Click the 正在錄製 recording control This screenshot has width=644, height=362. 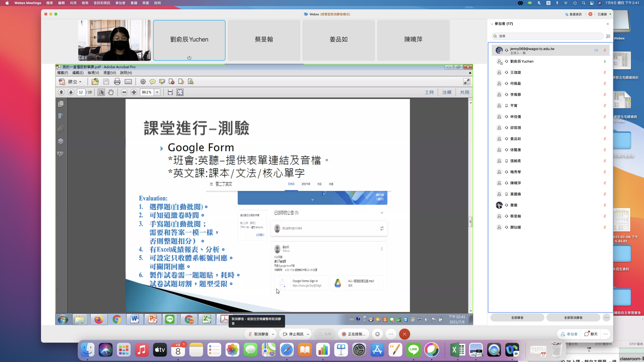(x=353, y=334)
